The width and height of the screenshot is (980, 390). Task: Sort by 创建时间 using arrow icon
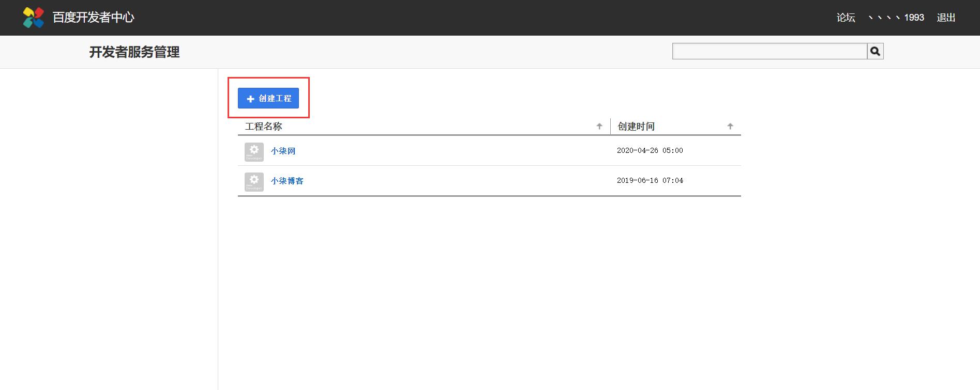(730, 126)
